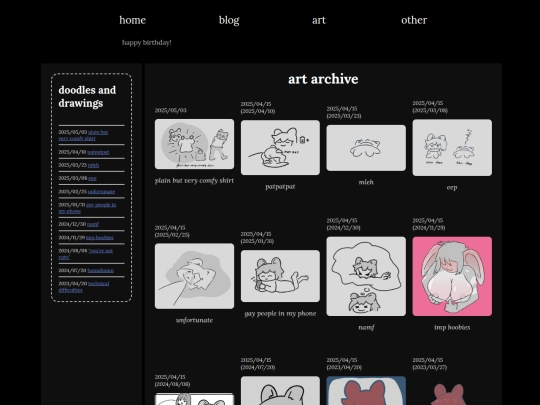Click the date label '(2023/03/27)' in gallery
The width and height of the screenshot is (540, 405).
[x=430, y=367]
